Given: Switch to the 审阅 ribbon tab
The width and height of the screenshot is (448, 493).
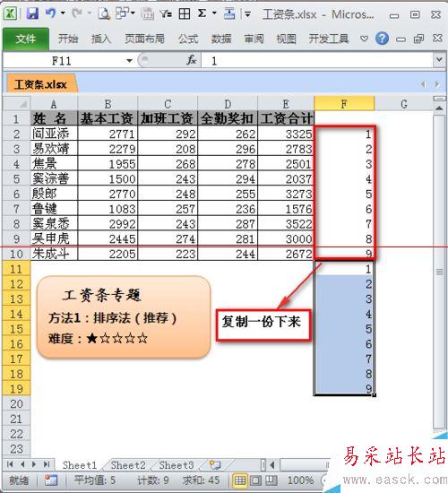Looking at the screenshot, I should pos(254,39).
